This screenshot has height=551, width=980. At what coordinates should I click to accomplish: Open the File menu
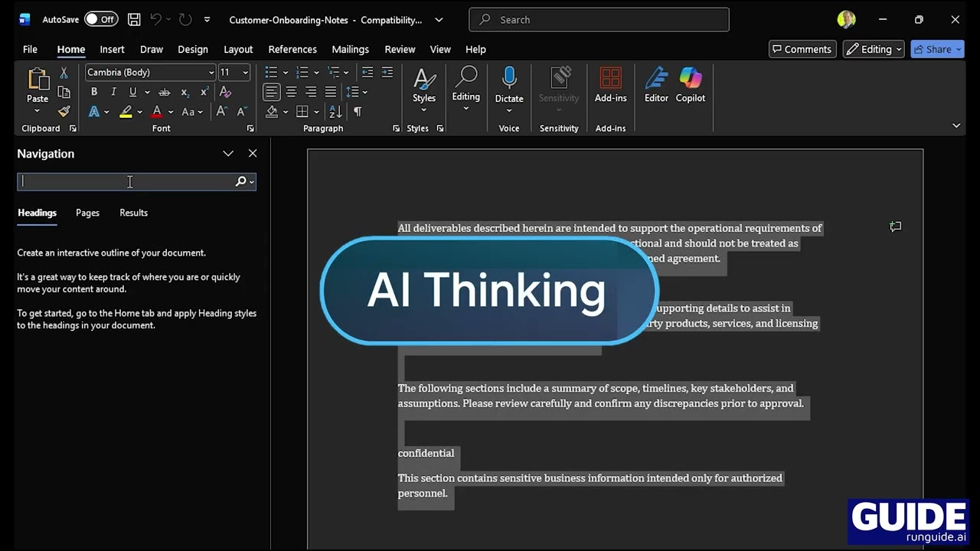click(x=30, y=49)
